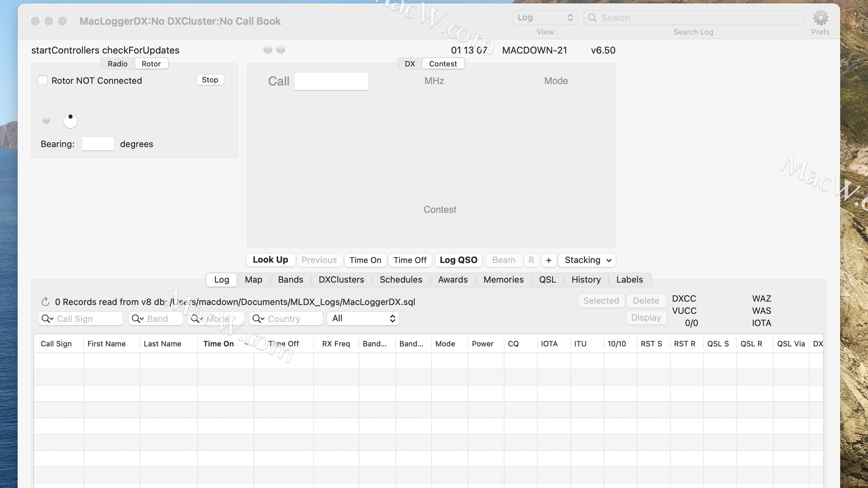Open the Schedules tab
Screen dimensions: 868x488
401,280
